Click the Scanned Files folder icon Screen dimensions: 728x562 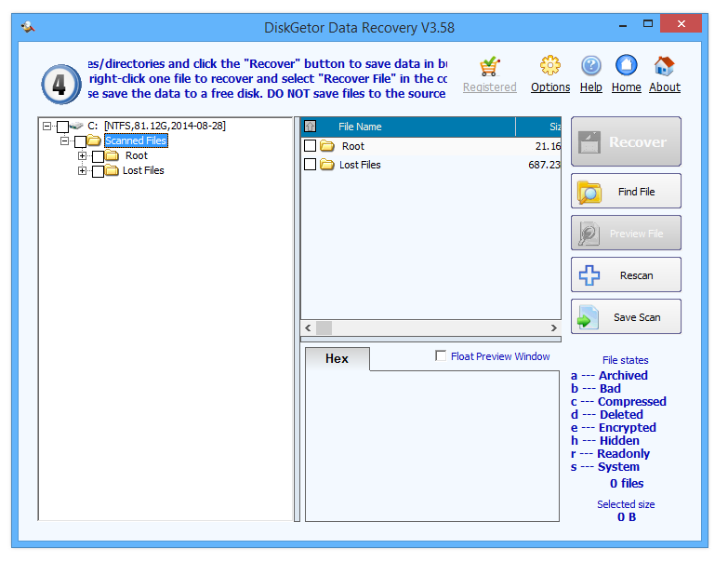click(x=94, y=140)
